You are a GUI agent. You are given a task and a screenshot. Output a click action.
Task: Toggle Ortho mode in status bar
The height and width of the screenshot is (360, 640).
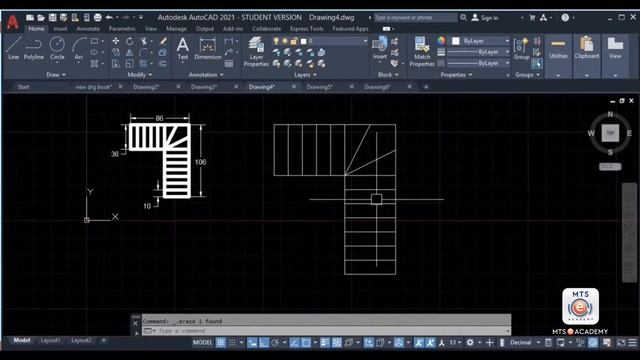point(264,342)
